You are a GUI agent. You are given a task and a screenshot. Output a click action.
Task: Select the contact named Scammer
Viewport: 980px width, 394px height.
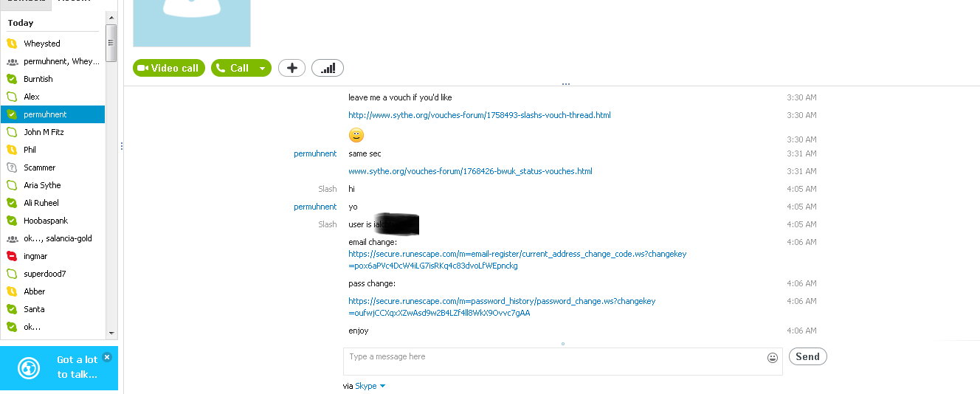point(52,167)
